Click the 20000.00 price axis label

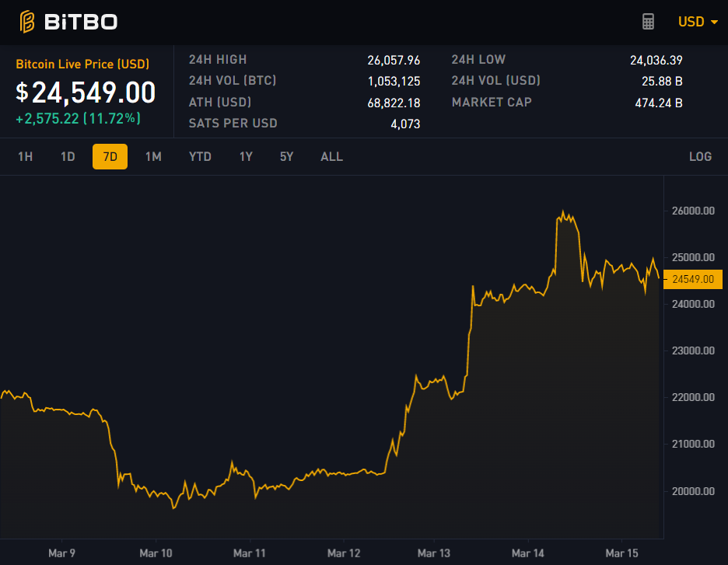[x=693, y=491]
